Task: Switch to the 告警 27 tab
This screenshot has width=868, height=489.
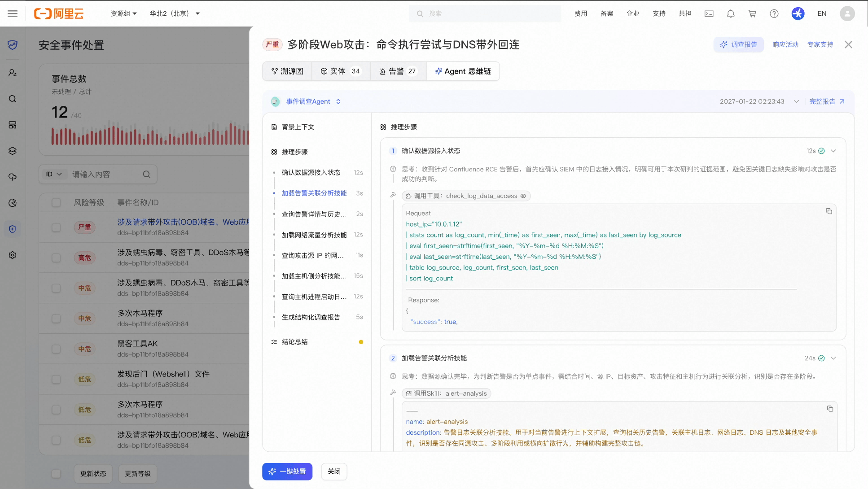Action: pyautogui.click(x=398, y=71)
